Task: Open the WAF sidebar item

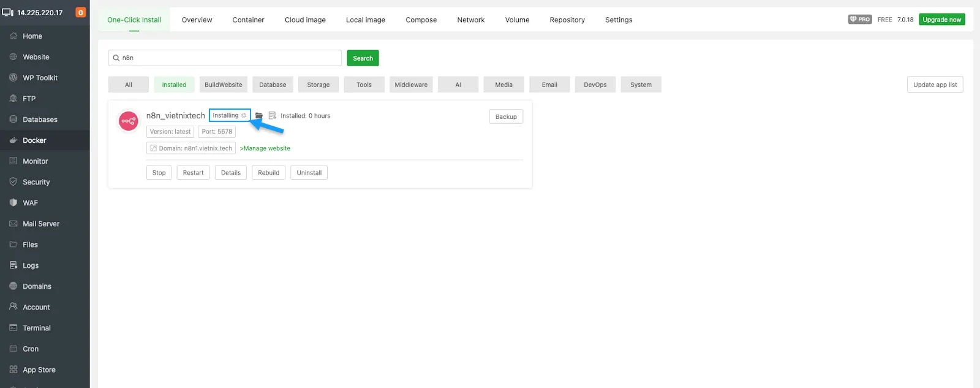Action: [x=30, y=203]
